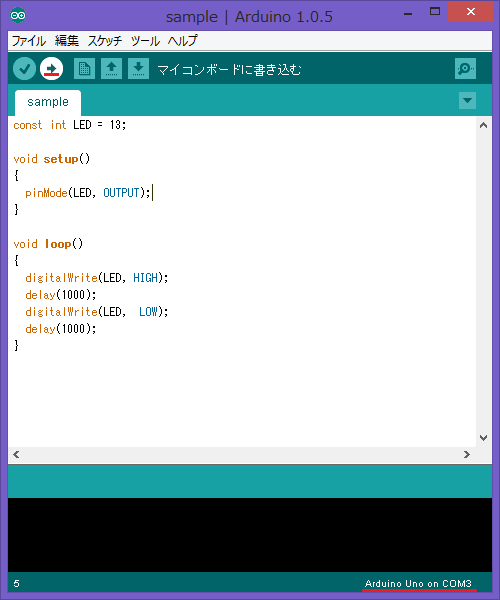Open the tab options dropdown arrow

pos(467,101)
